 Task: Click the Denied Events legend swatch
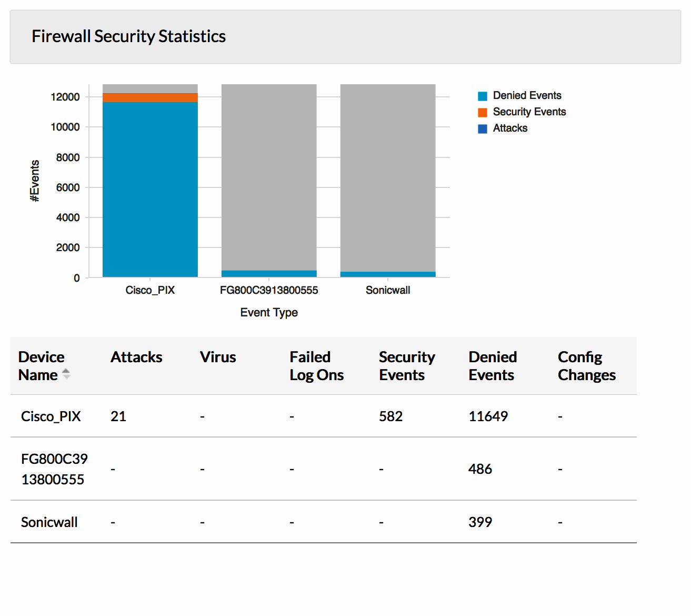pyautogui.click(x=482, y=95)
